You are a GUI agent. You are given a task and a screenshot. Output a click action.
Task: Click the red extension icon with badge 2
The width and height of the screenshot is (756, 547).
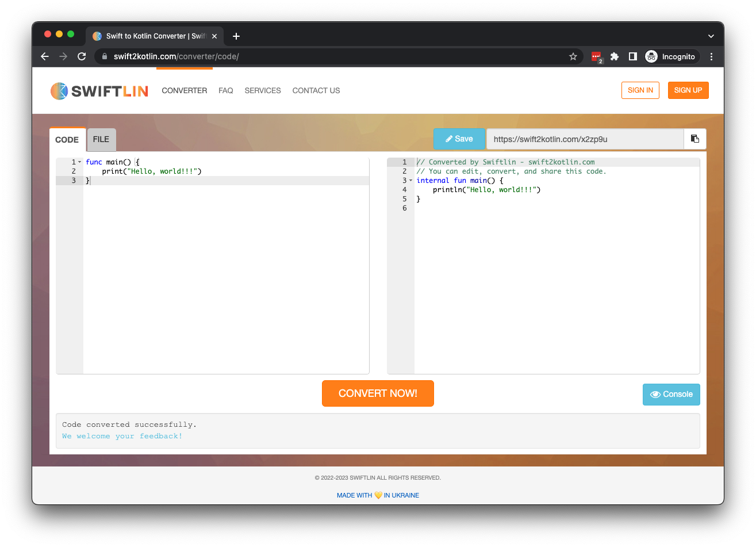point(596,56)
